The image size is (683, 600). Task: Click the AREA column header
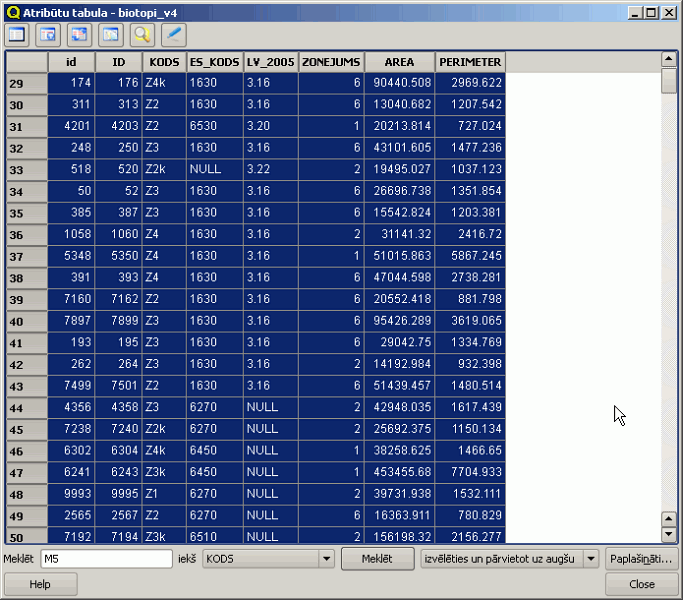[x=399, y=62]
